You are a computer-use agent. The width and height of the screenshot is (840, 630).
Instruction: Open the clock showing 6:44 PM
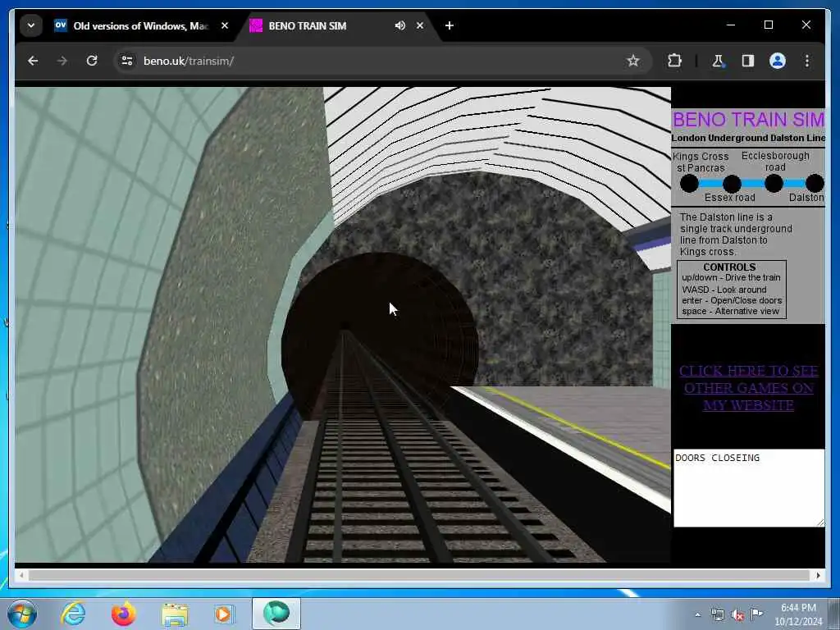coord(798,614)
